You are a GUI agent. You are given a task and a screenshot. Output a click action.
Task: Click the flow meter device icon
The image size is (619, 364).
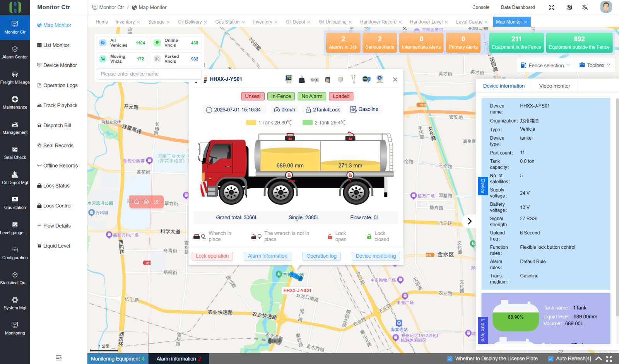[366, 79]
